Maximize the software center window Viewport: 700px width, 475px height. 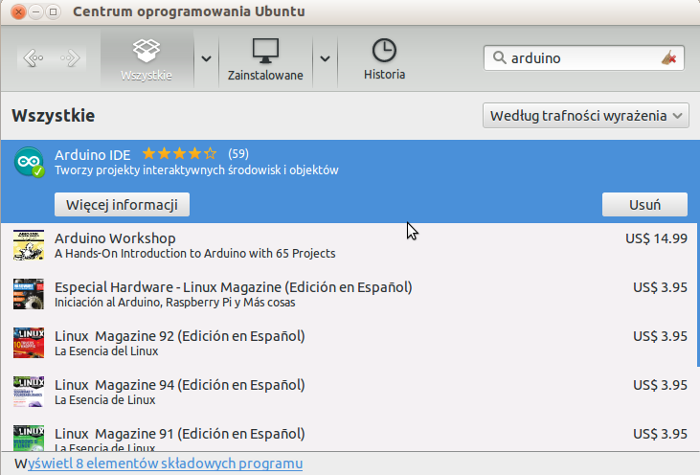pos(53,12)
